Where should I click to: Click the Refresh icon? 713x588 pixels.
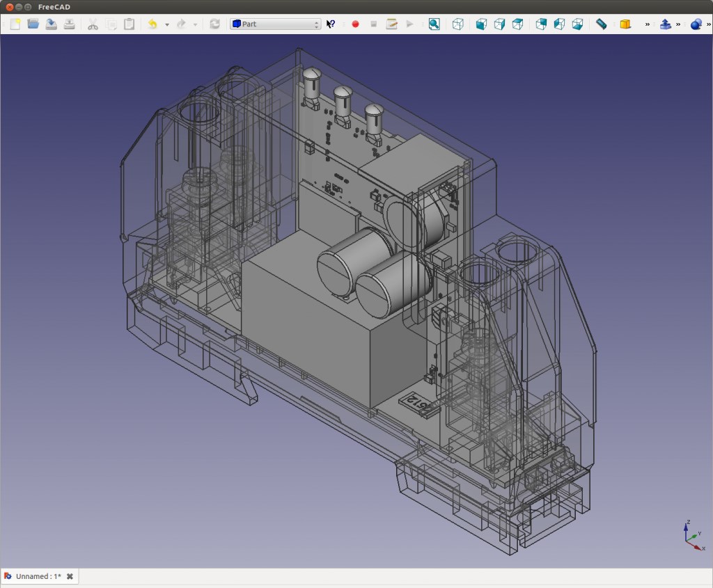(214, 24)
